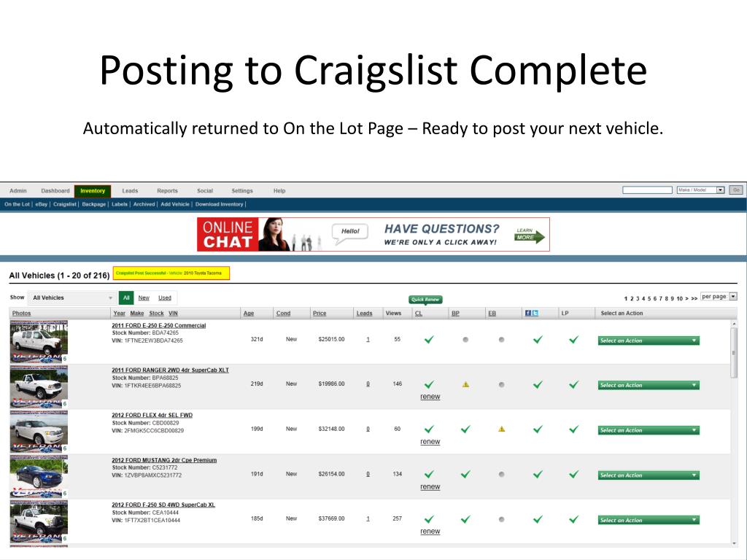Open 2012 Ford Mustang Cpe Premium listing

click(x=164, y=460)
